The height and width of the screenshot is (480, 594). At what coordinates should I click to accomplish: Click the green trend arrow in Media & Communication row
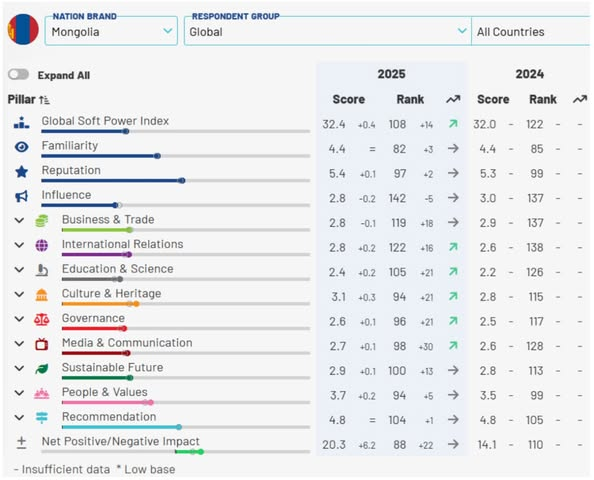(x=453, y=345)
